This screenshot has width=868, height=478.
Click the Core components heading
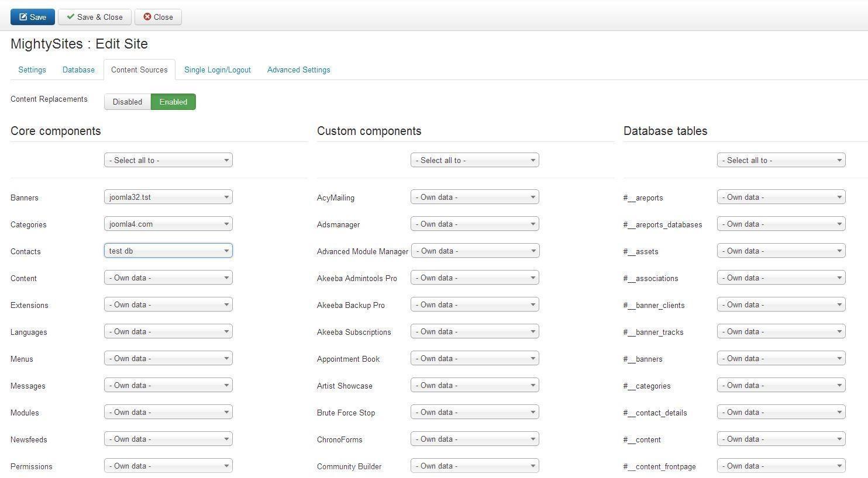pos(56,131)
